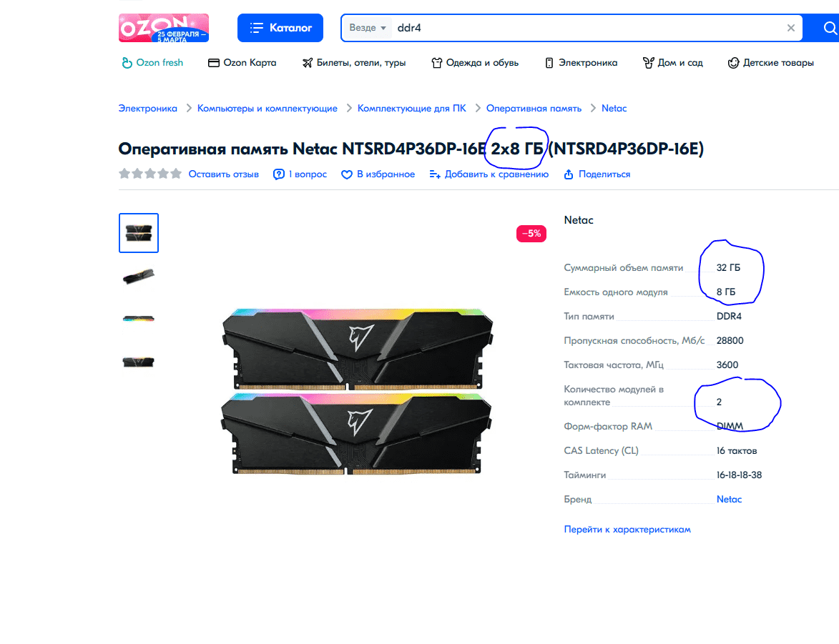Screen dimensions: 839x644
Task: Click Комплектующие для ПК breadcrumb
Action: [411, 108]
